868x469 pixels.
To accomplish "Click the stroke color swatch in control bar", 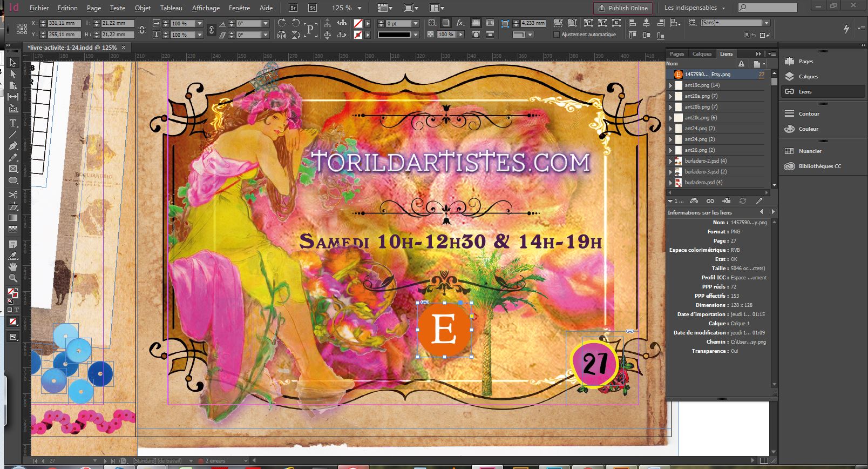I will pos(358,35).
